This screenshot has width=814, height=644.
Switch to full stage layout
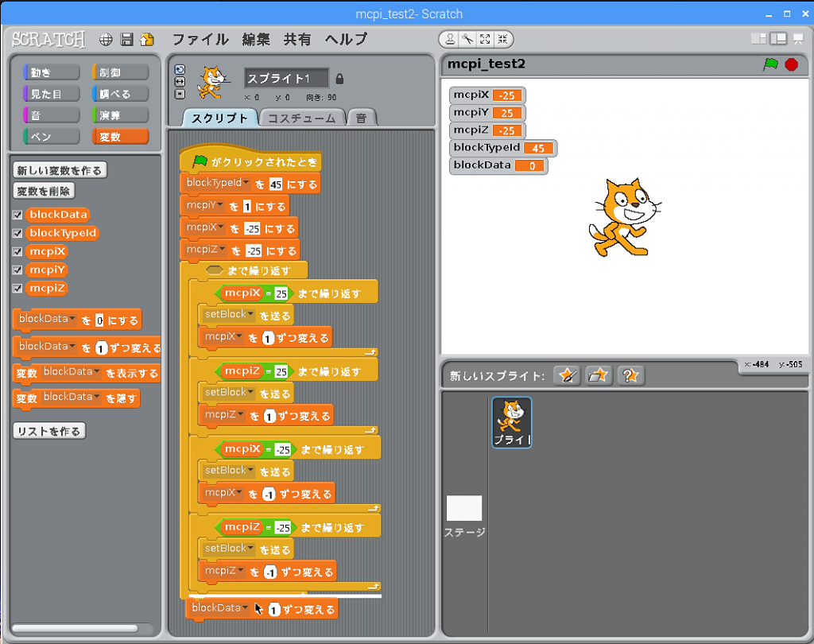coord(778,39)
